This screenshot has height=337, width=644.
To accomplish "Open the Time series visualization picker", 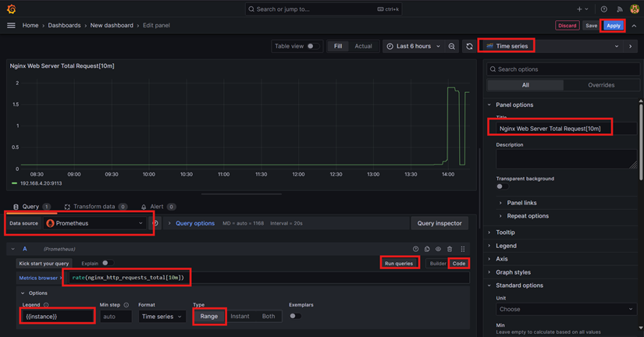I will coord(552,46).
